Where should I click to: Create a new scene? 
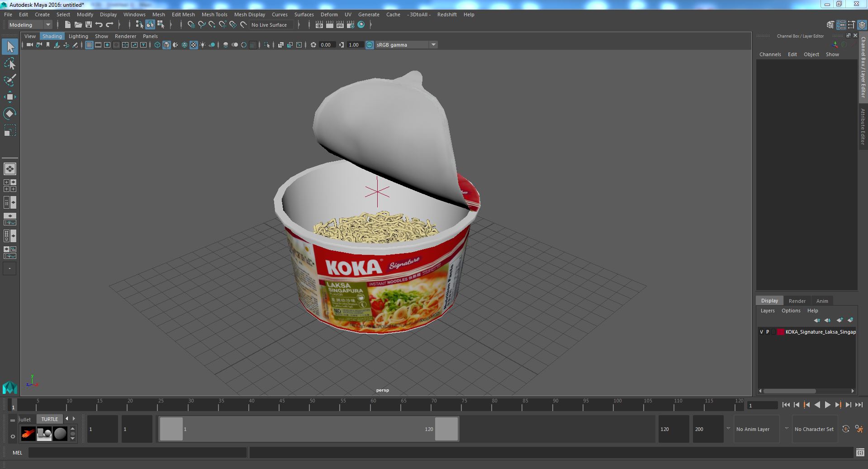click(x=67, y=24)
